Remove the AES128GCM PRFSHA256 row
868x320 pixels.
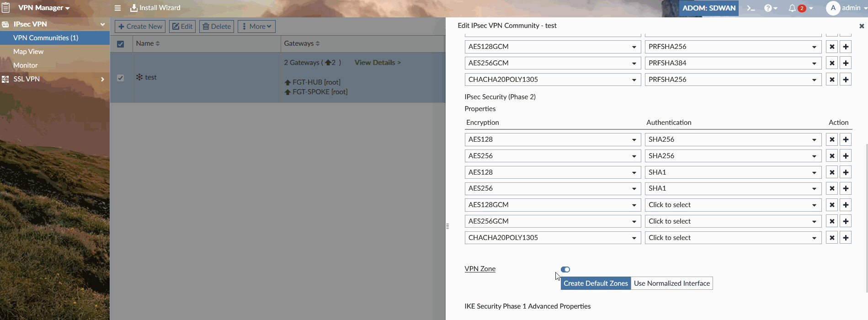point(832,47)
